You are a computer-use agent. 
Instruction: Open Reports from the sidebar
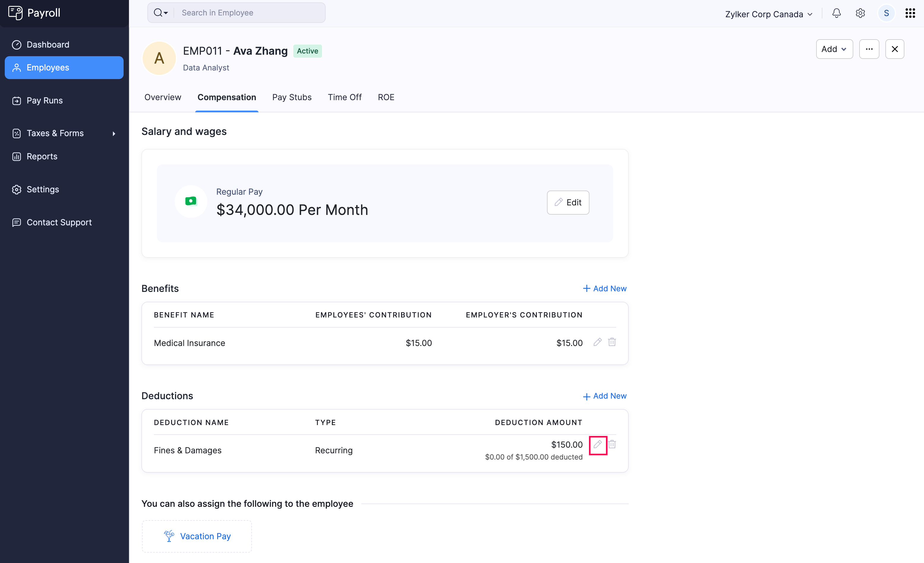(x=42, y=156)
